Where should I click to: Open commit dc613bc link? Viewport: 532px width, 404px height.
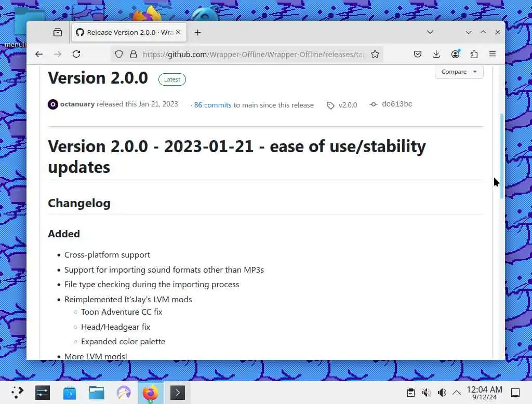[397, 104]
